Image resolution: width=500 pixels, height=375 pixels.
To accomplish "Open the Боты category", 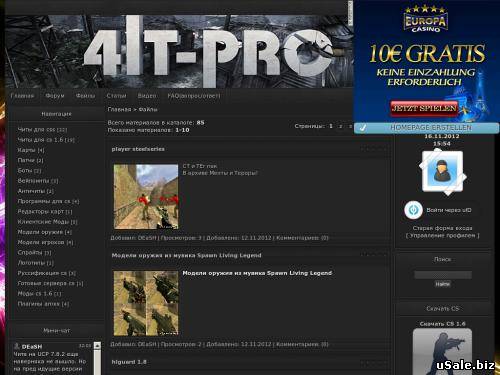I will (x=29, y=170).
